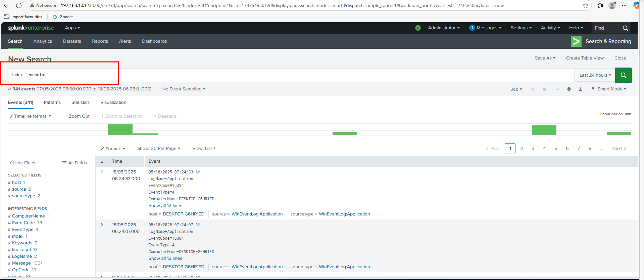Go to results page 5
The image size is (644, 280).
tap(556, 149)
